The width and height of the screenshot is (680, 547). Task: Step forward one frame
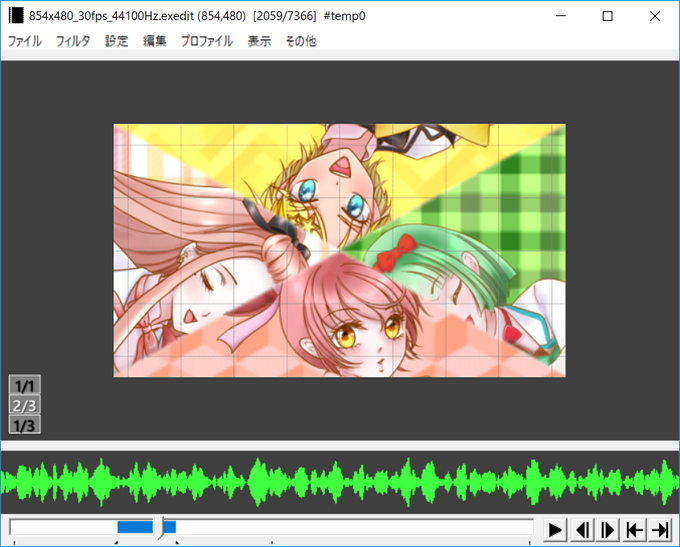click(x=608, y=530)
